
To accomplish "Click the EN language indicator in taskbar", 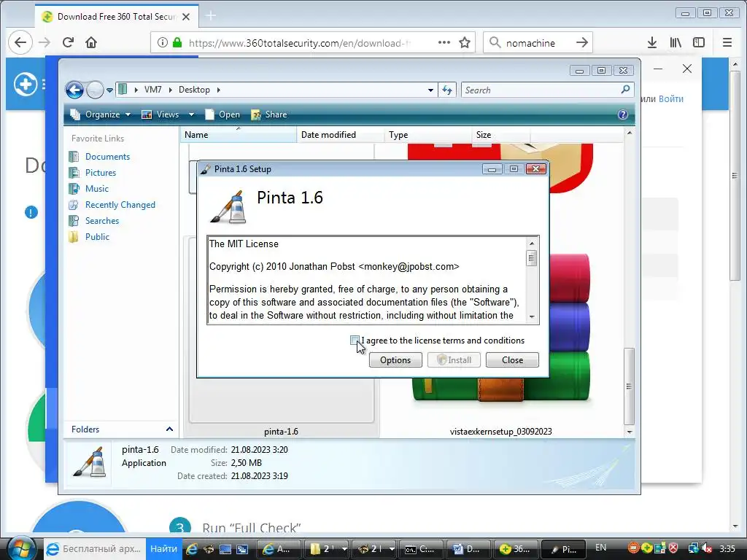I will [601, 548].
